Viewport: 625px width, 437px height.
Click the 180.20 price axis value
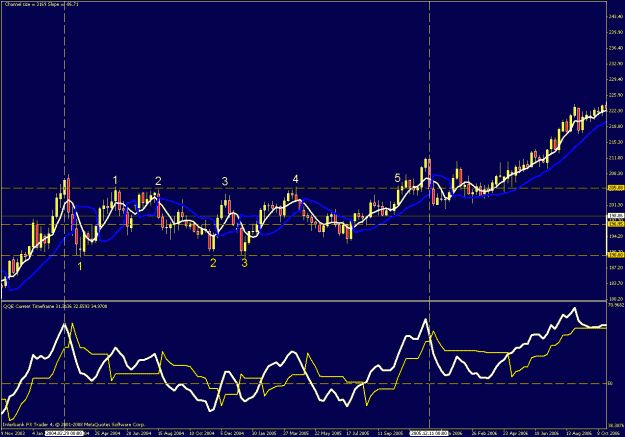(616, 299)
